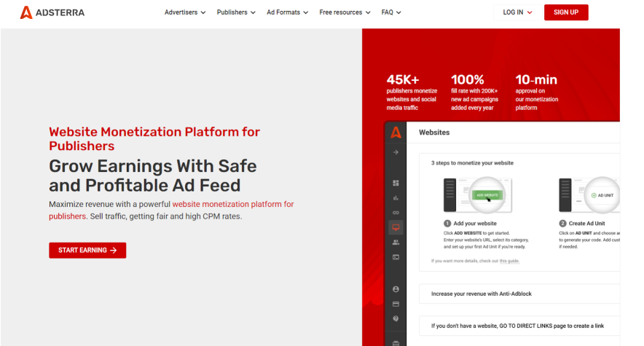Image resolution: width=644 pixels, height=346 pixels.
Task: Open the FAQ menu
Action: tap(391, 12)
